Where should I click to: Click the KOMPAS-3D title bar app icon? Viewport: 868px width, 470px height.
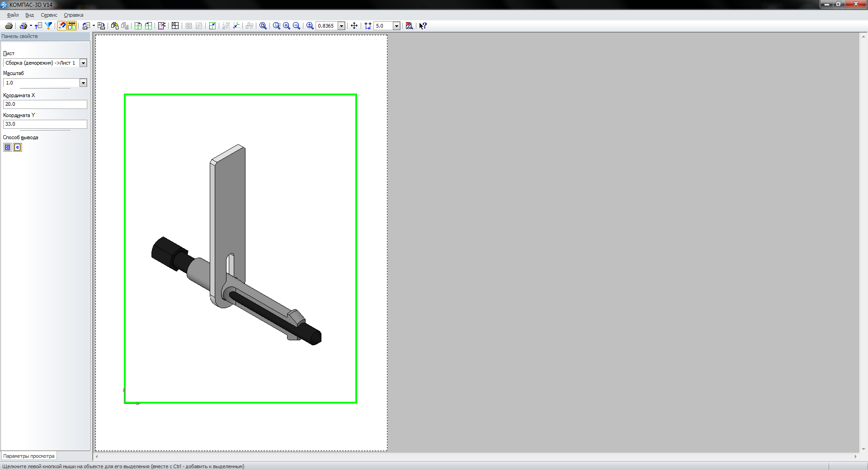(x=4, y=5)
